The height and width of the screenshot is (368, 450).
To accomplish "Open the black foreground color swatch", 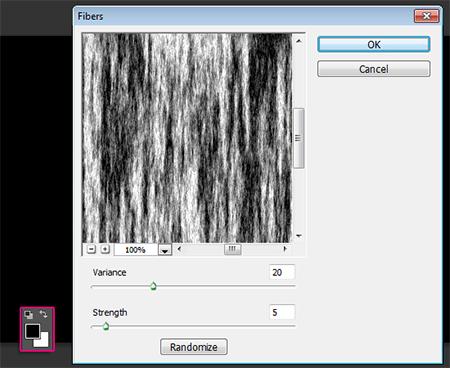I will pos(32,331).
